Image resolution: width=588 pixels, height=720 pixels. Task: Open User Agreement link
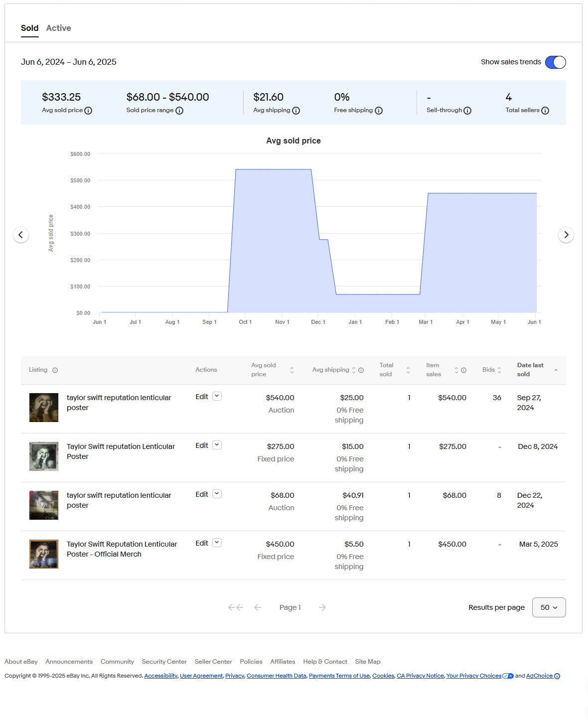[x=201, y=676]
